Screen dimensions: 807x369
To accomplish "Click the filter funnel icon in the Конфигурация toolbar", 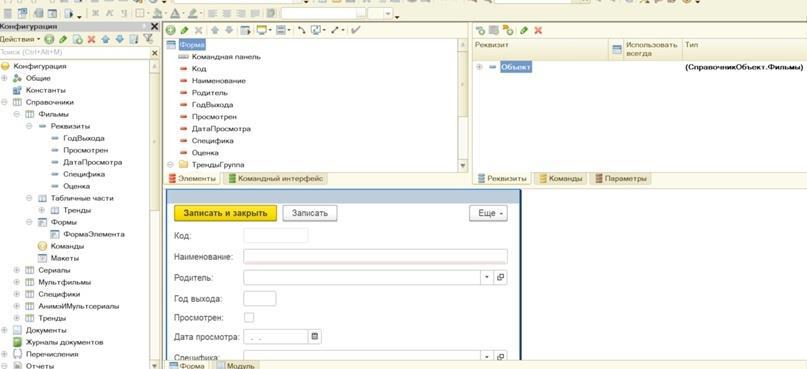I will click(148, 39).
